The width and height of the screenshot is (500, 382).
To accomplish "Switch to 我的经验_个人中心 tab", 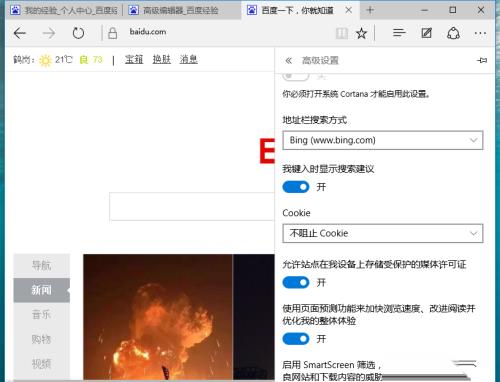I will point(64,10).
